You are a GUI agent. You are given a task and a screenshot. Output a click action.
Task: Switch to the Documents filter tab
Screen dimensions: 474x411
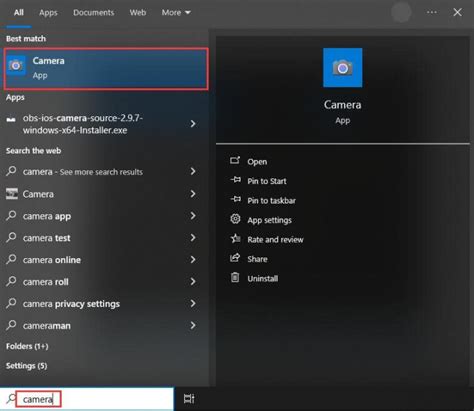point(94,13)
